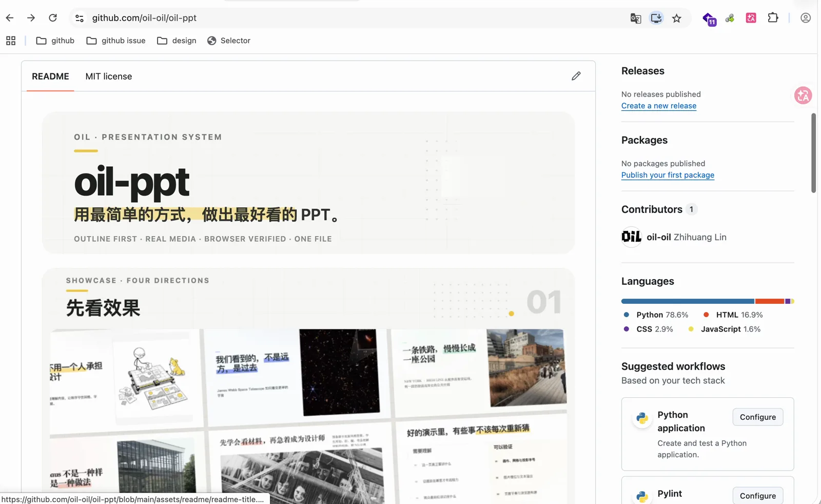Open the Releases heading link
Viewport: 821px width, 504px height.
(x=643, y=71)
